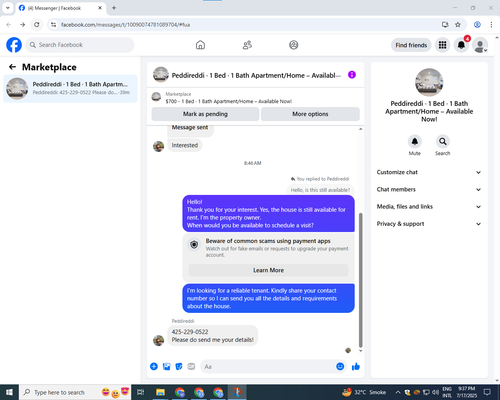The image size is (500, 400).
Task: Focus the Search Facebook field
Action: click(x=80, y=45)
